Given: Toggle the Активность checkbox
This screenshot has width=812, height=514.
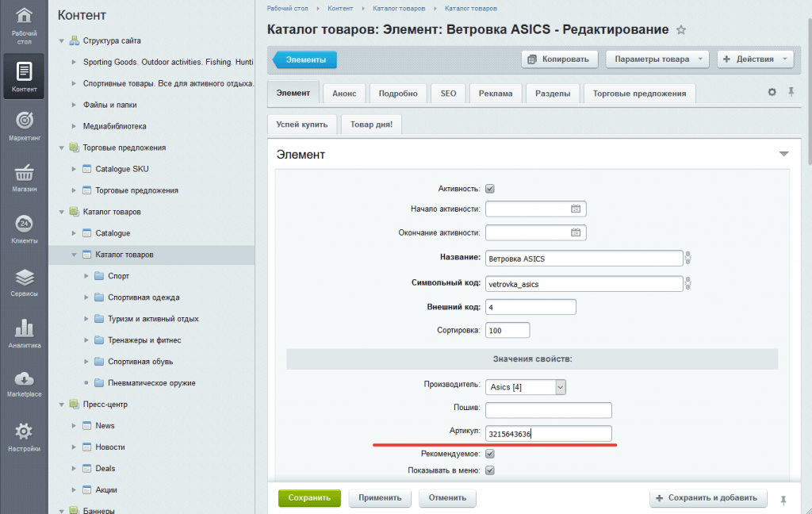Looking at the screenshot, I should (x=490, y=189).
